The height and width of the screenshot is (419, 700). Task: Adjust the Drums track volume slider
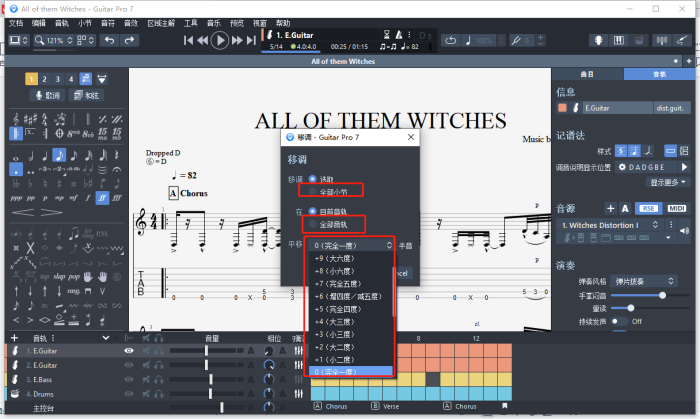point(209,394)
